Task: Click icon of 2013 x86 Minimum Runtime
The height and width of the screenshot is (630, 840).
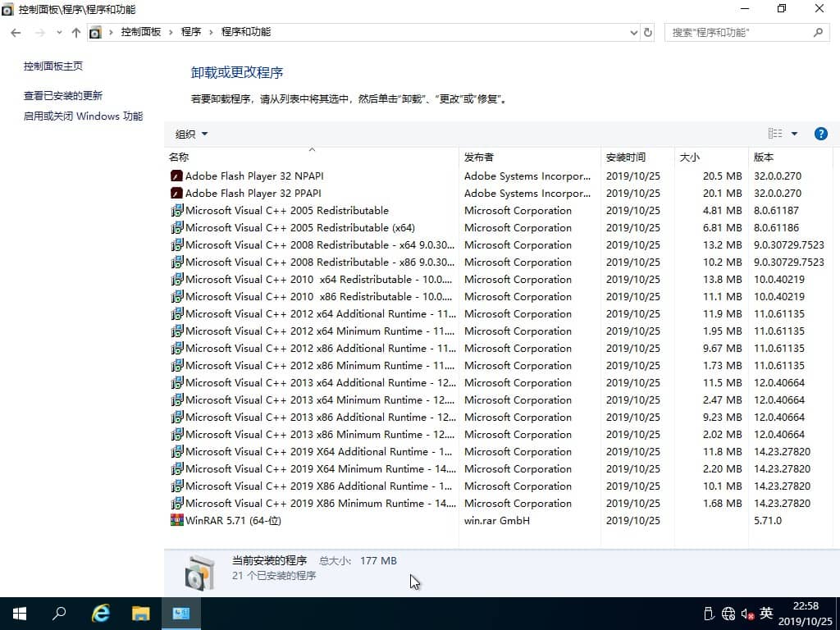Action: 177,434
